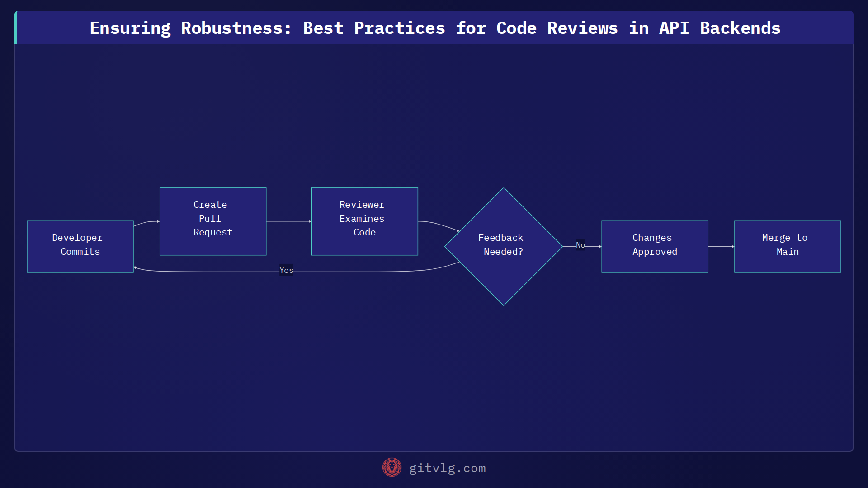Select the Developer Commits node
The height and width of the screenshot is (488, 868).
[80, 246]
